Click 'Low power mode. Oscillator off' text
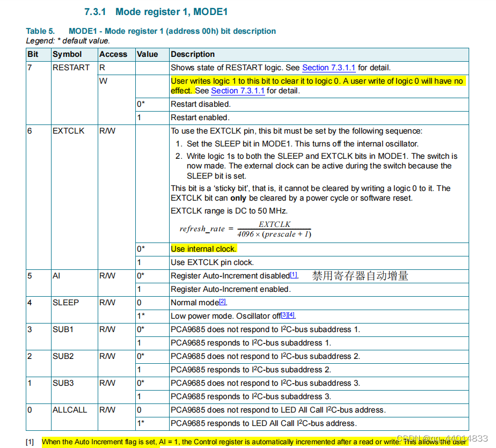Image resolution: width=496 pixels, height=448 pixels. point(226,316)
